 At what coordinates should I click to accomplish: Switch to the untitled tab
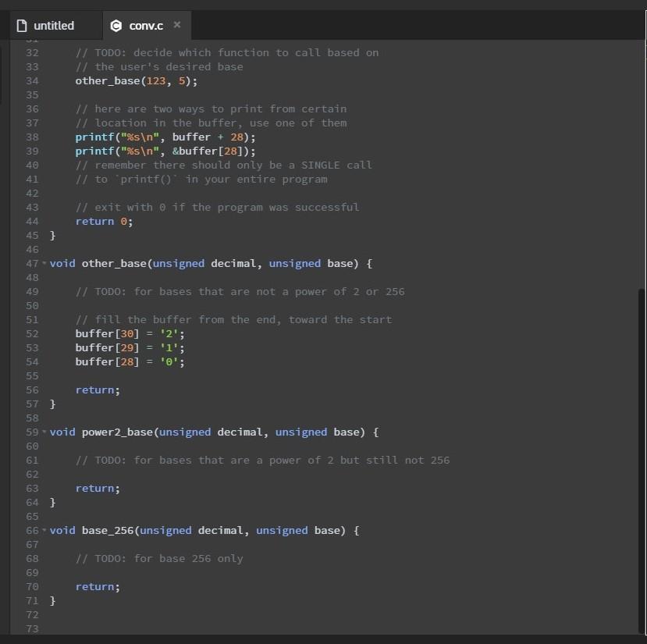(x=56, y=26)
